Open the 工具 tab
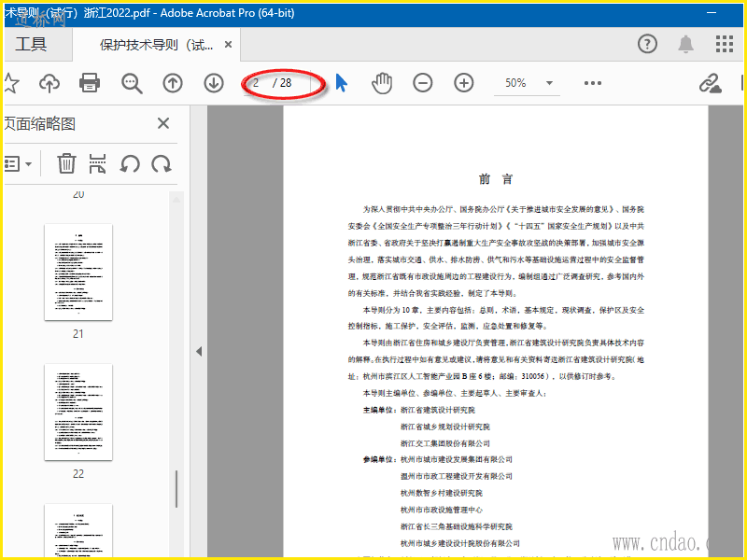Screen dimensions: 747x560 click(31, 44)
